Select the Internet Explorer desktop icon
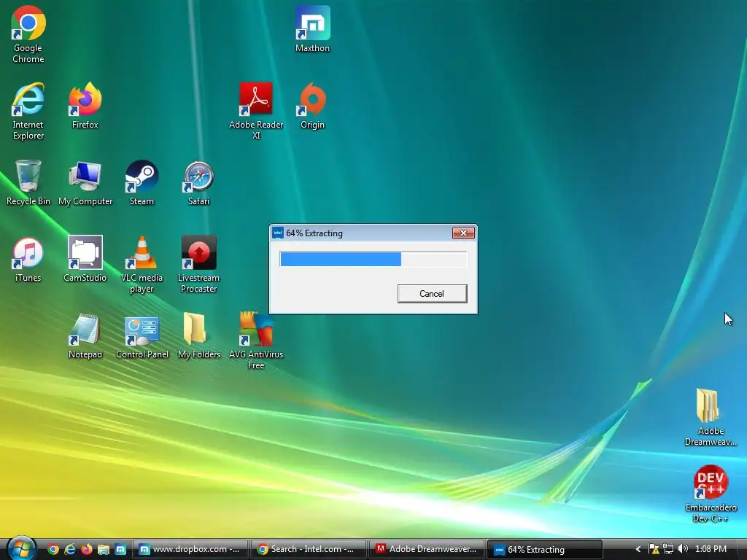Screen dimensions: 747x560 coord(28,112)
